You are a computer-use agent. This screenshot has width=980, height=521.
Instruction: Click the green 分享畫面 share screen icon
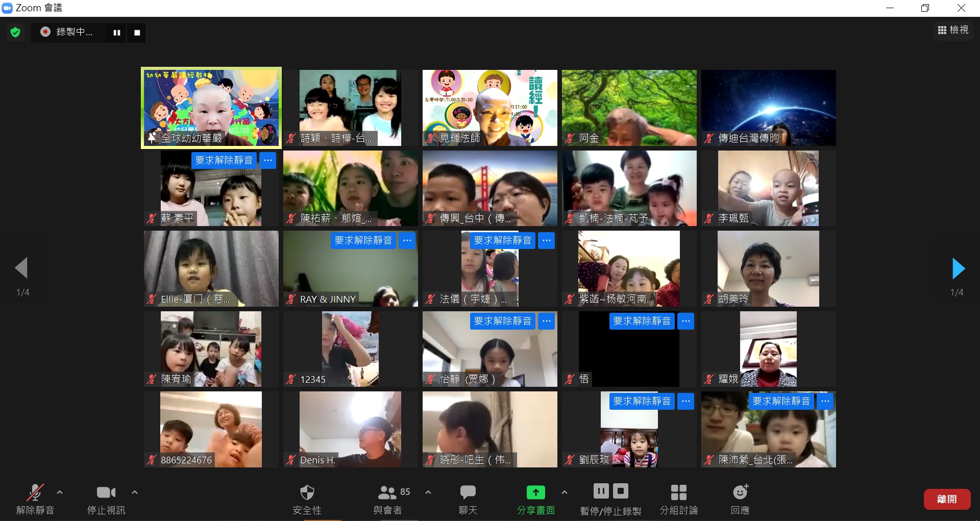(x=535, y=493)
